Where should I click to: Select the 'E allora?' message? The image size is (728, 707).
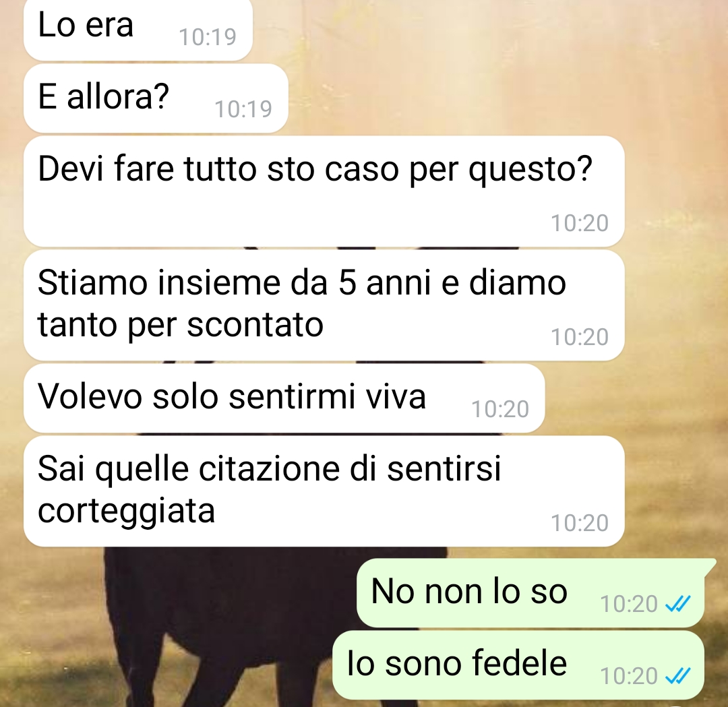(156, 98)
